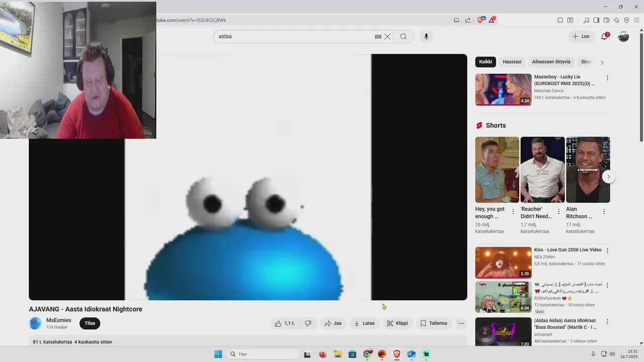The image size is (644, 362).
Task: Click the Lataa download button
Action: [x=365, y=323]
